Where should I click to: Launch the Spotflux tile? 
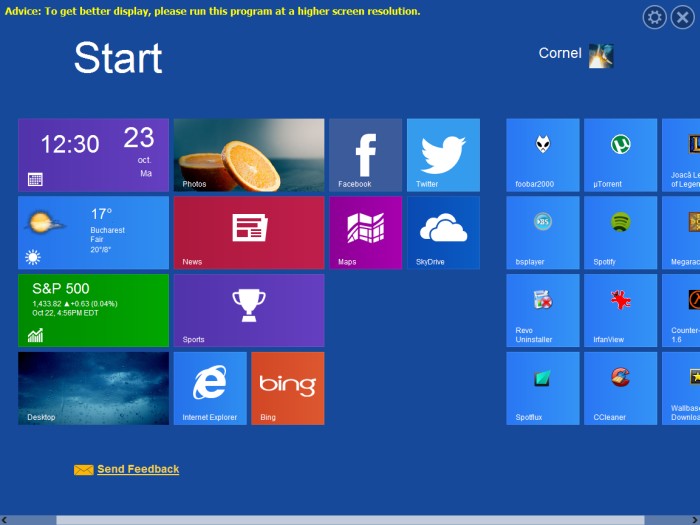point(543,388)
